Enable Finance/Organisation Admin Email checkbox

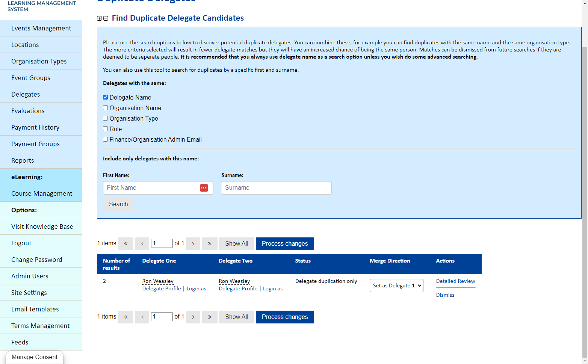coord(106,139)
